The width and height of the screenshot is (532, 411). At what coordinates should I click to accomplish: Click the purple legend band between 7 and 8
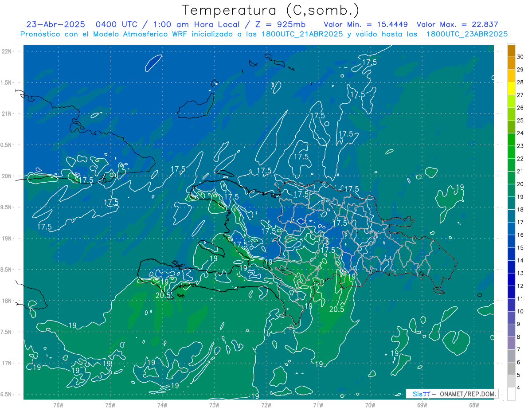[511, 343]
